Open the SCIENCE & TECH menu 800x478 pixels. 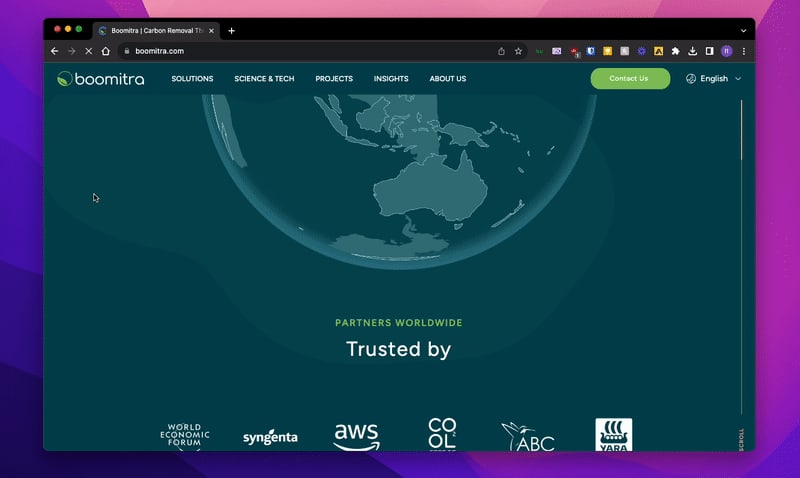tap(264, 79)
